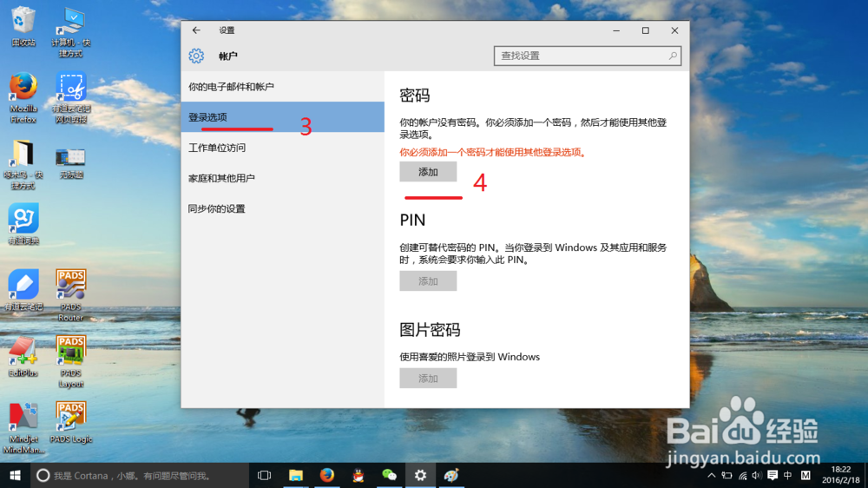This screenshot has width=868, height=488.
Task: Maximize the Settings window
Action: pos(646,30)
